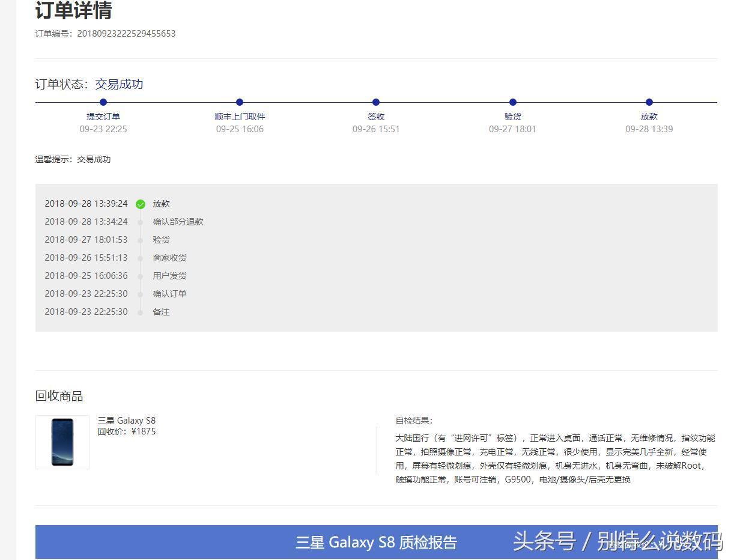Click the 验货 timeline dot
737x560 pixels.
click(512, 102)
